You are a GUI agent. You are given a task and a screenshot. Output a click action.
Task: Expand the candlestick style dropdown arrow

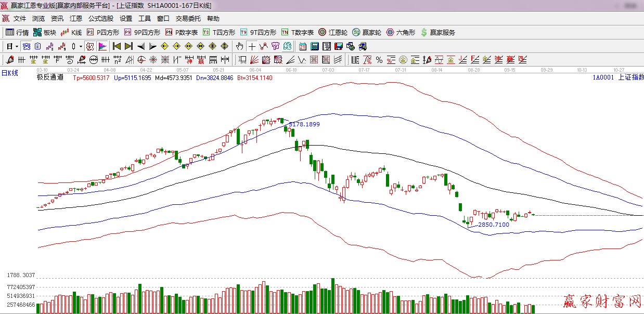pyautogui.click(x=81, y=46)
